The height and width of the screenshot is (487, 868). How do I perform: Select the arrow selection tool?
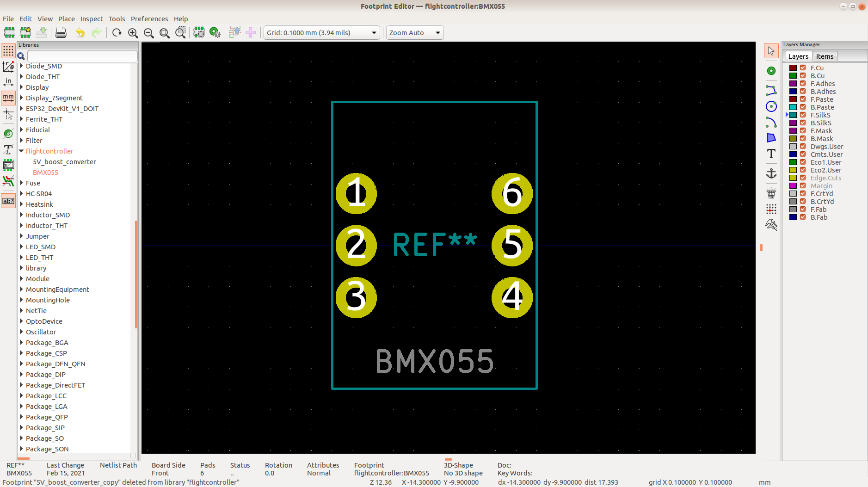(x=771, y=51)
